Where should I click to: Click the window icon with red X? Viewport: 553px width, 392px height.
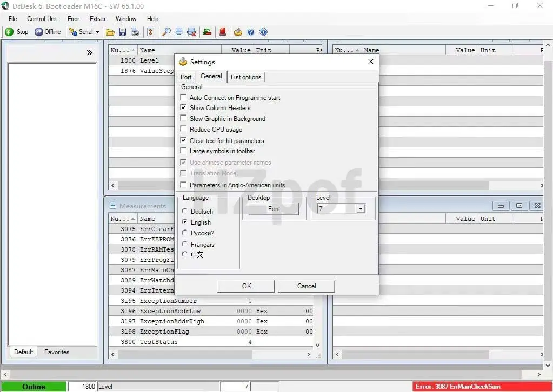click(191, 32)
